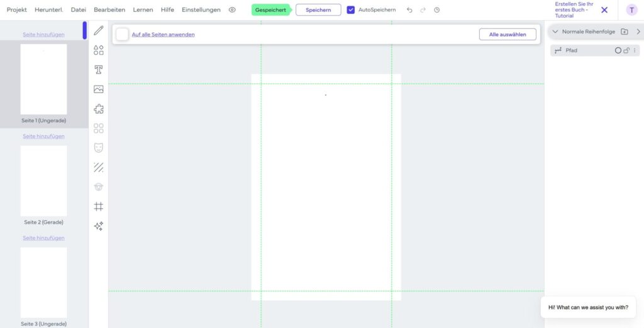This screenshot has height=328, width=644.
Task: Open the image insert tool
Action: (99, 89)
